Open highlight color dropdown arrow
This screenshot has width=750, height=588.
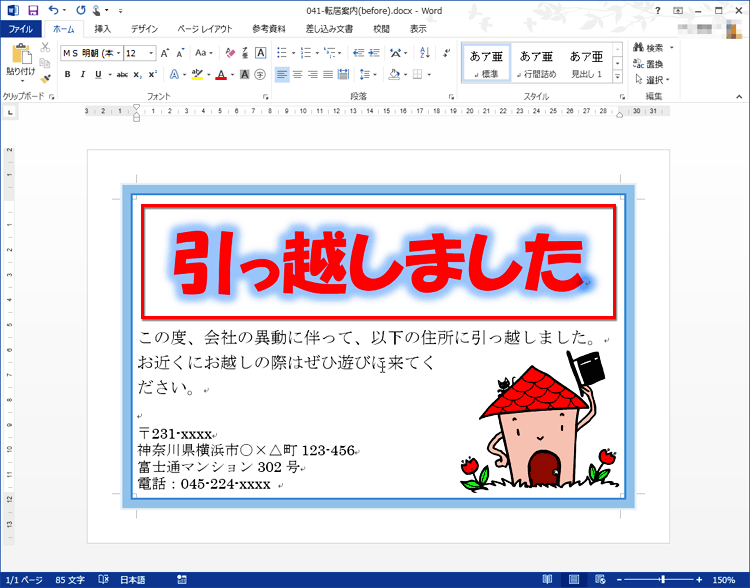click(x=209, y=75)
